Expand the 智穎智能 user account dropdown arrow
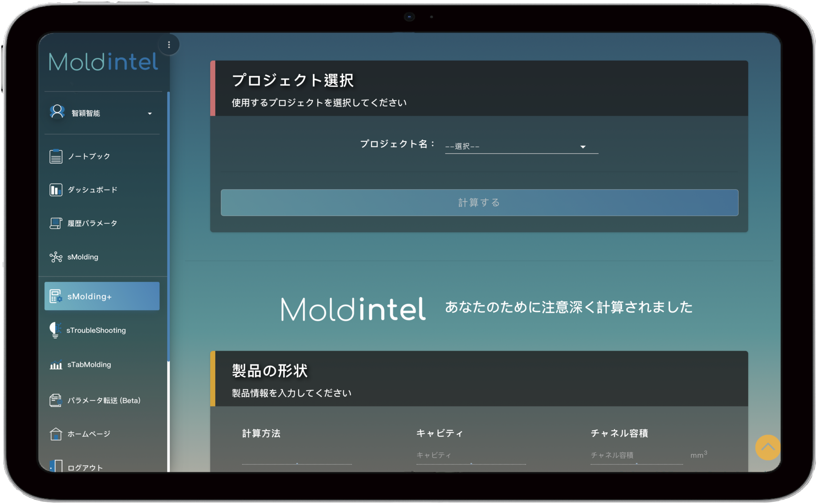 pyautogui.click(x=150, y=114)
